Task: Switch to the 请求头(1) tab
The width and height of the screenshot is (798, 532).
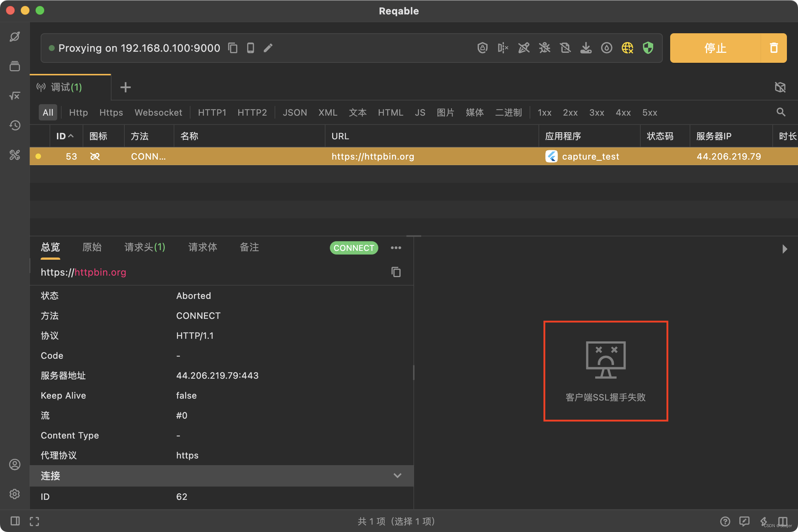Action: coord(145,247)
